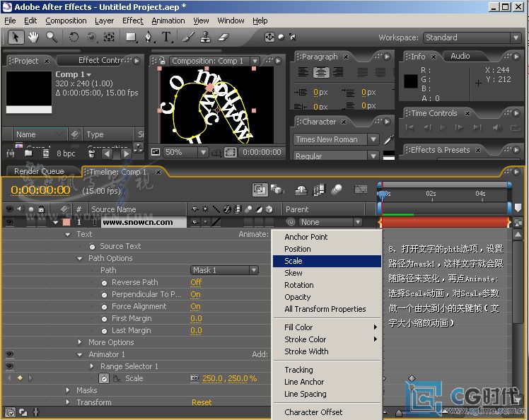Switch to the Render Queue tab
Viewport: 529px width, 420px height.
[x=39, y=171]
